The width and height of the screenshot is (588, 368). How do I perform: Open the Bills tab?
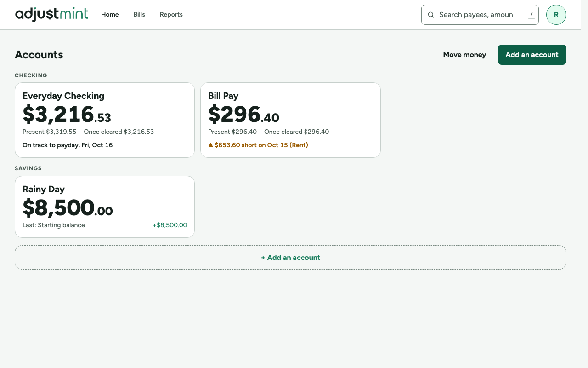(x=139, y=15)
